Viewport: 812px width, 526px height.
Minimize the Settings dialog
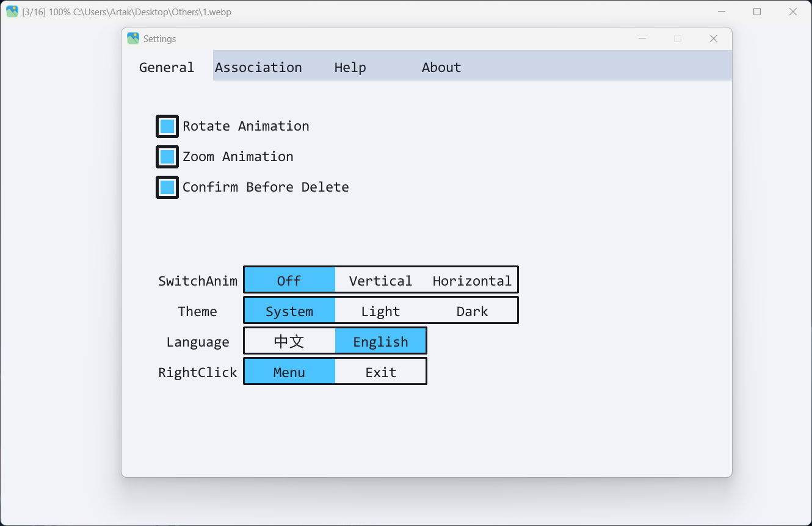point(642,38)
